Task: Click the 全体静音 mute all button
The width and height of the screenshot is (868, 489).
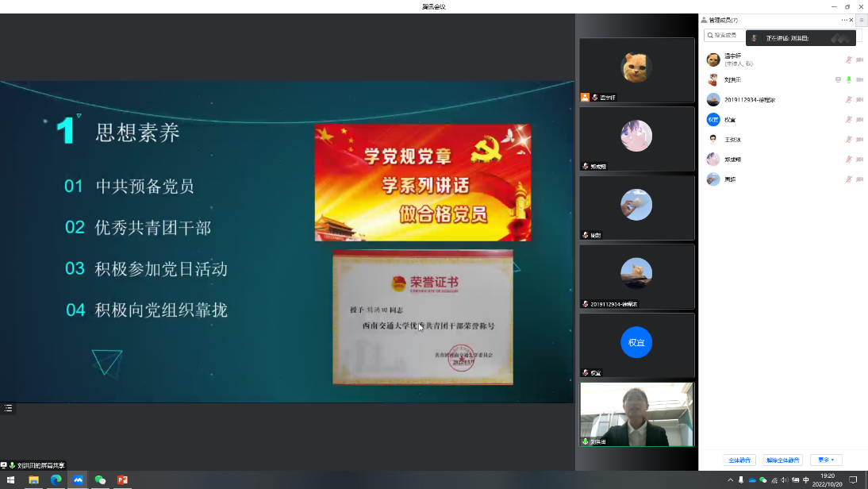Action: click(x=739, y=460)
